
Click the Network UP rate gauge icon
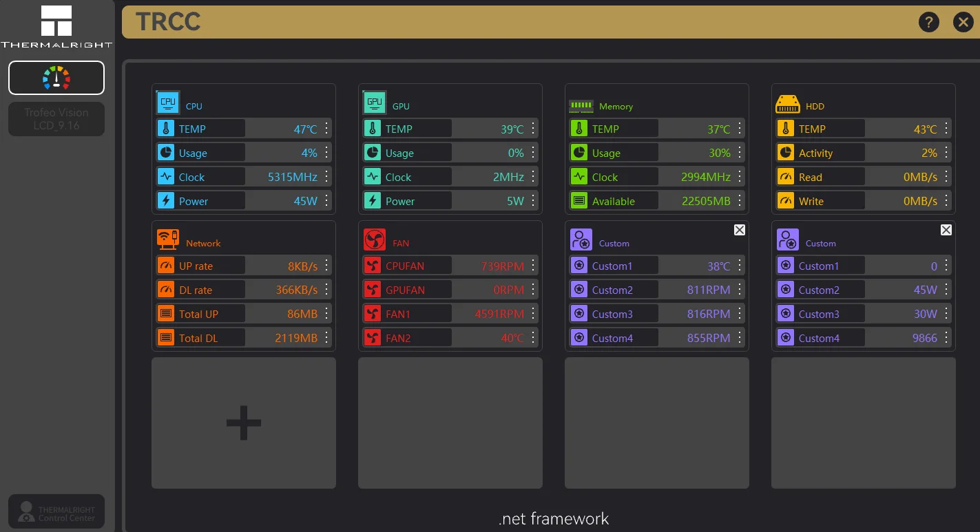click(x=166, y=266)
